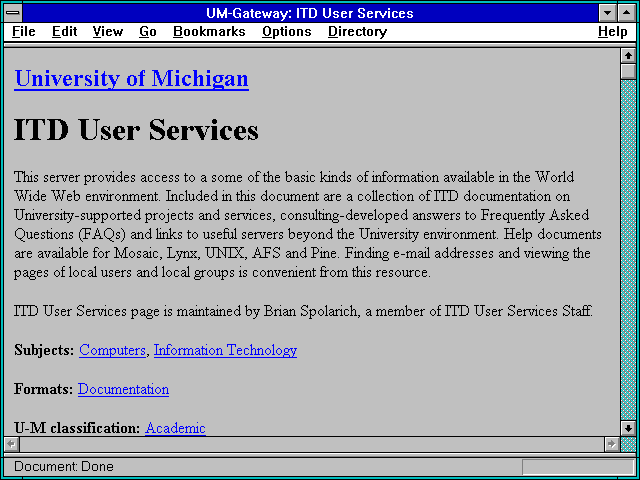Click the 'U-M classification:' label

click(77, 428)
